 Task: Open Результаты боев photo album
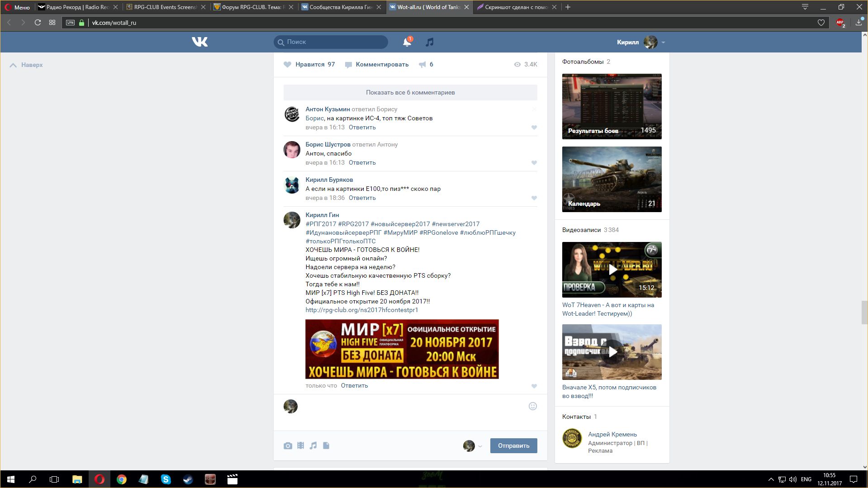tap(612, 106)
